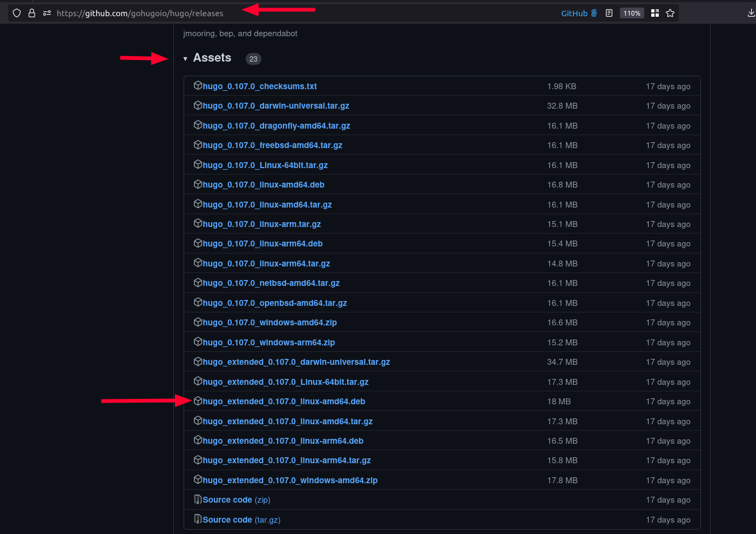Download hugo_0.107.0_freebsd-amd64.tar.gz
Screen dimensions: 756x534
273,145
